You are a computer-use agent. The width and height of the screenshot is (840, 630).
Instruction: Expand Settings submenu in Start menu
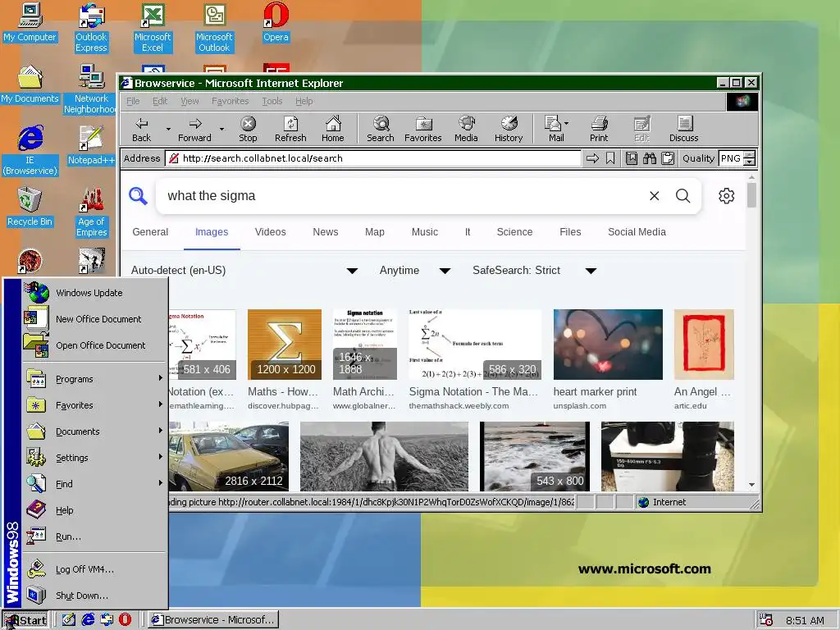(95, 458)
